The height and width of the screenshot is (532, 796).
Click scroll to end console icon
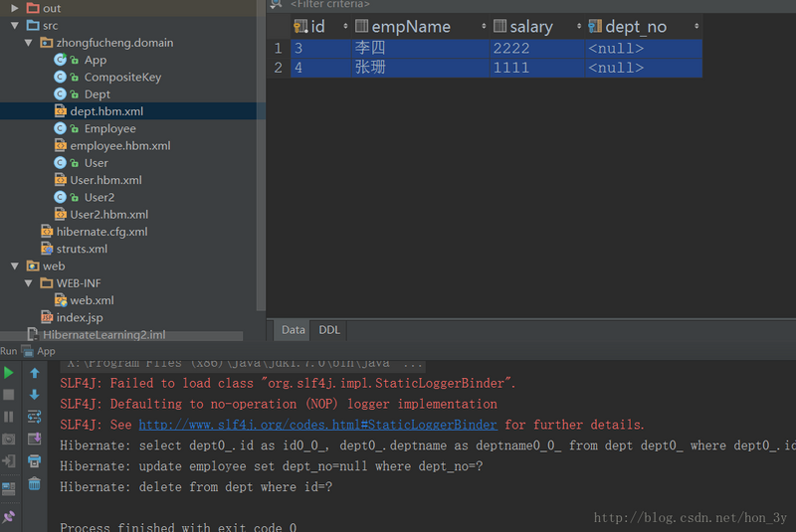pyautogui.click(x=35, y=439)
